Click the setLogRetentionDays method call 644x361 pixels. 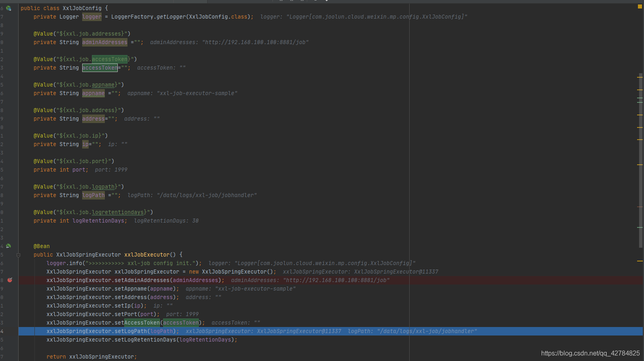pyautogui.click(x=145, y=340)
